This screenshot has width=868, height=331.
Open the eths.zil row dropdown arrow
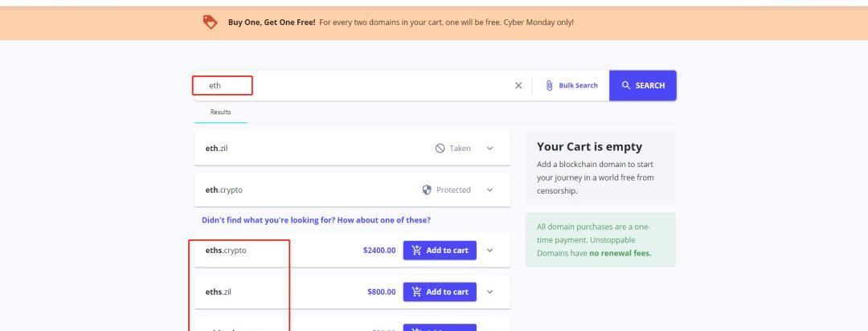pos(489,292)
